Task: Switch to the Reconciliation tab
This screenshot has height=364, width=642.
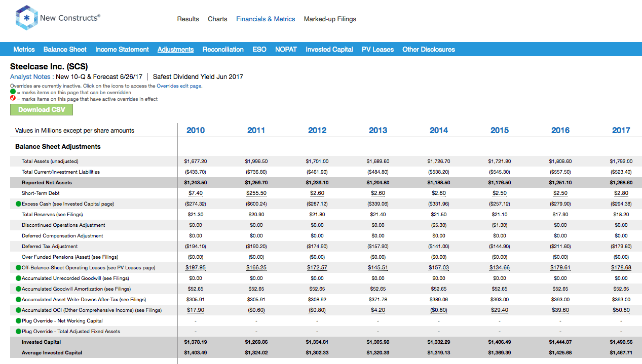Action: pos(223,50)
